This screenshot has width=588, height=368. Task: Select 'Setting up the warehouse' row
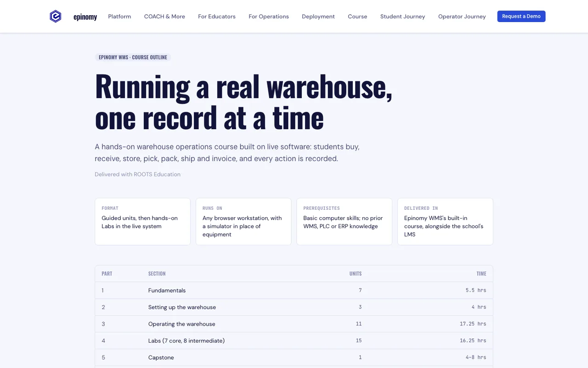point(294,307)
